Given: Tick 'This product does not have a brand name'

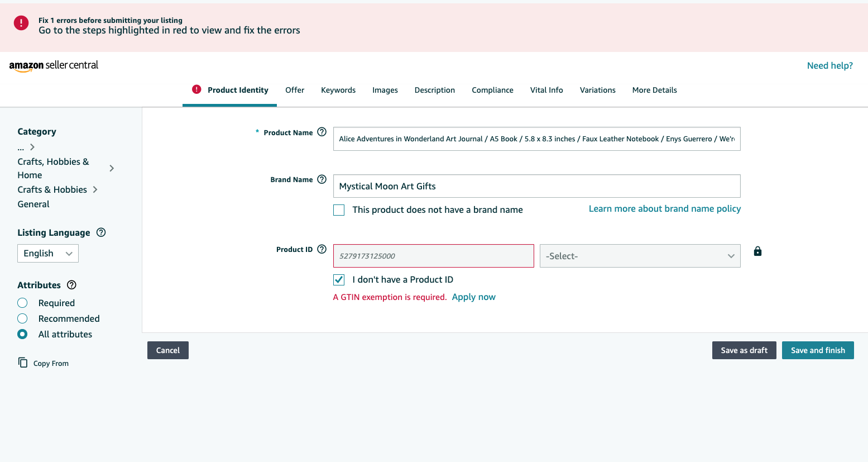Looking at the screenshot, I should (x=339, y=210).
